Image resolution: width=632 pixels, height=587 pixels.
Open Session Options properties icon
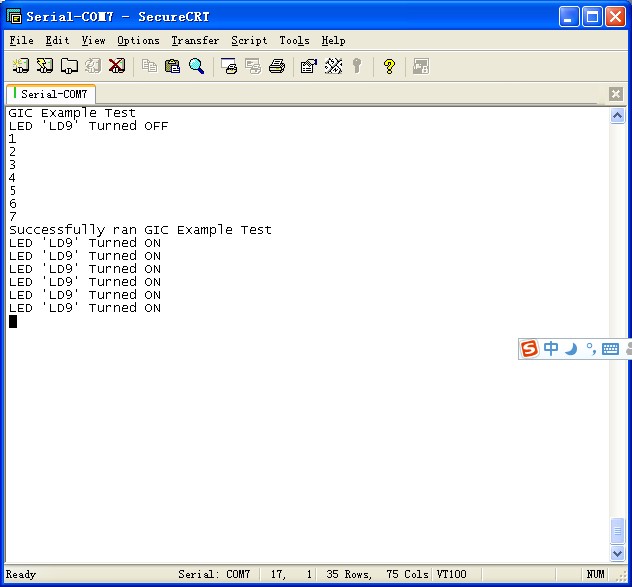(309, 66)
